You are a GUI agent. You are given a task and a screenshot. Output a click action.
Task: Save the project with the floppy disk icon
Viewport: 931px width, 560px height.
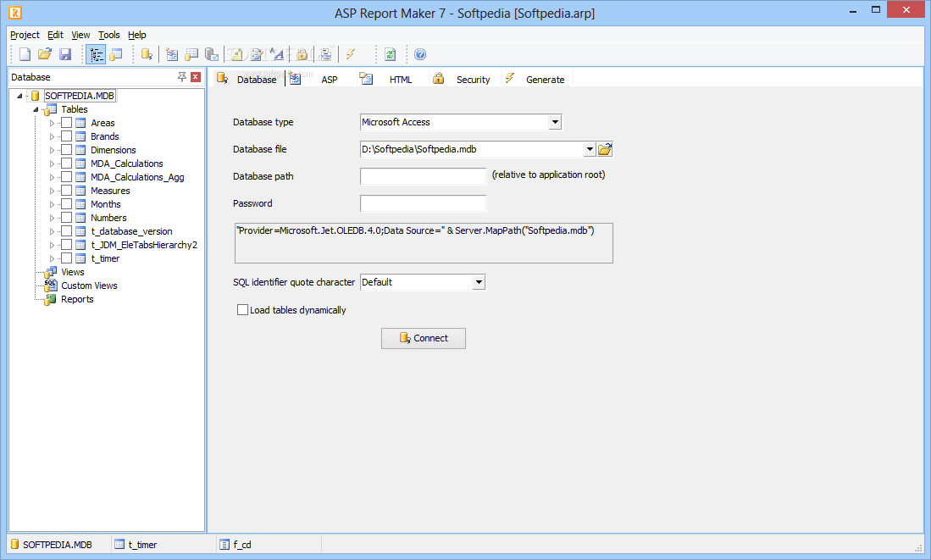(64, 54)
